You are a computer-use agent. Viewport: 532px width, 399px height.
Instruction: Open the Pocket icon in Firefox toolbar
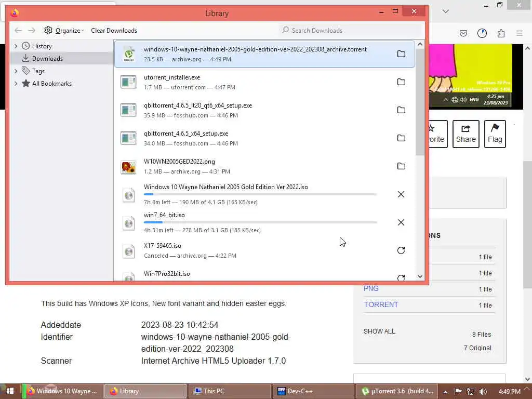tap(463, 33)
